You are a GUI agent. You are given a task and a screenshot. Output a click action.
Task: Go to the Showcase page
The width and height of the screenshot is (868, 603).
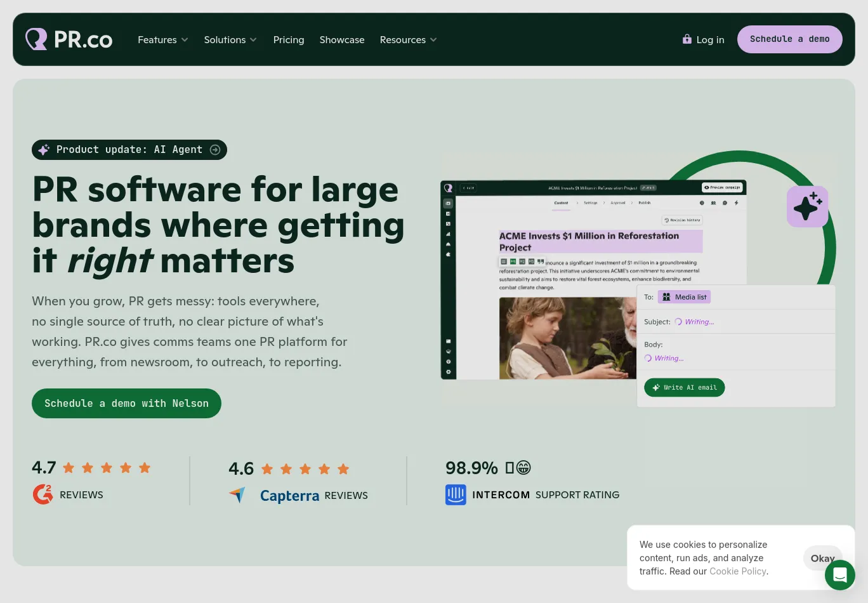(342, 39)
